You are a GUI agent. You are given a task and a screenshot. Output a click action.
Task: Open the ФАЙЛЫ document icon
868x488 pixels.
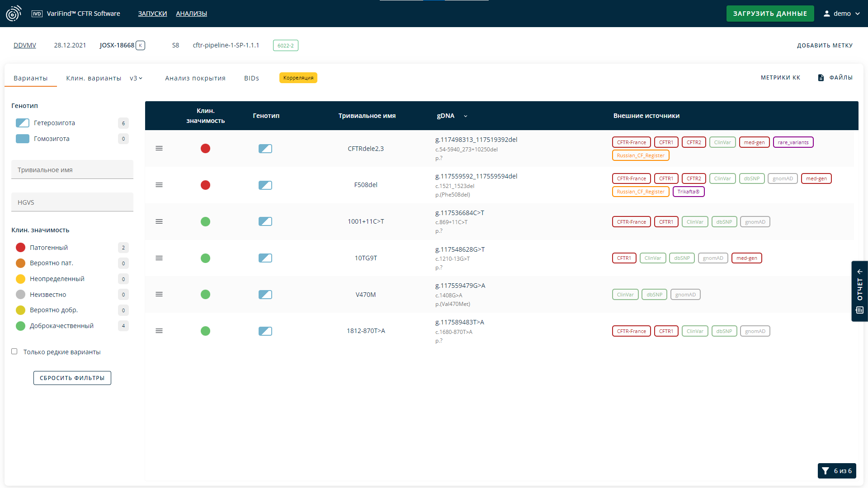pos(821,78)
